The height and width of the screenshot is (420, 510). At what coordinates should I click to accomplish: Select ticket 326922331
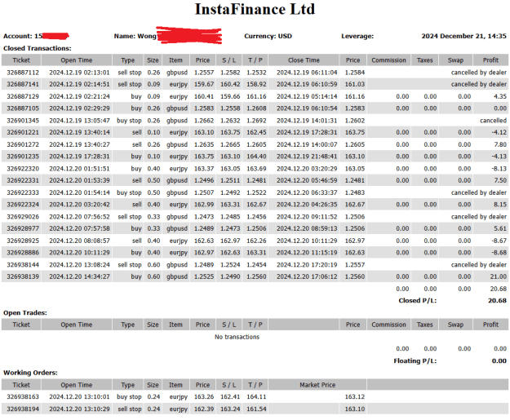click(23, 180)
